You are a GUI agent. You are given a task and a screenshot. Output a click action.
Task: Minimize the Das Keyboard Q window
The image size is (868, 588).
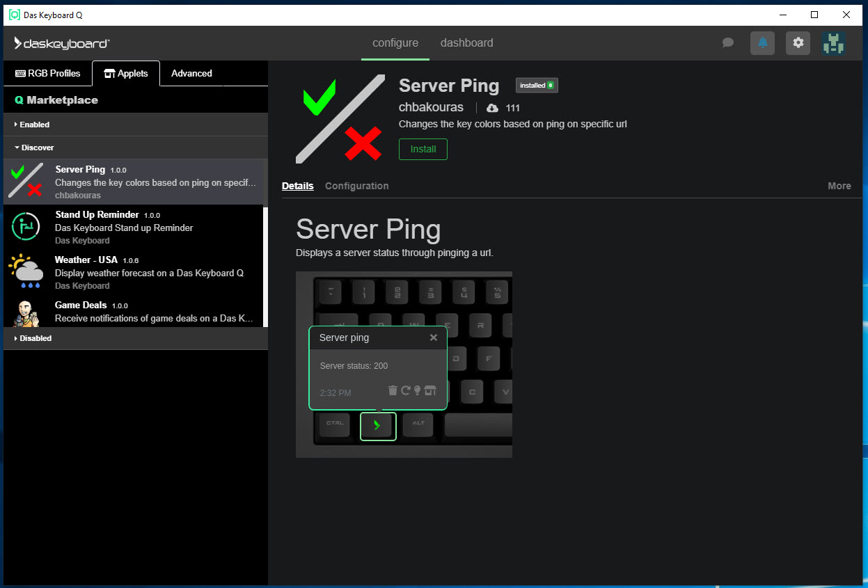point(782,15)
